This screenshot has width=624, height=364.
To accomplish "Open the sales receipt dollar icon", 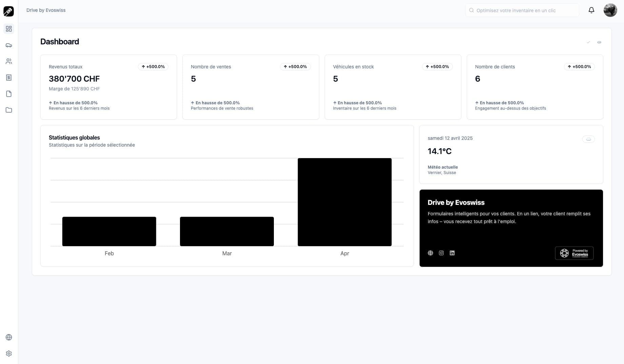I will [x=9, y=78].
